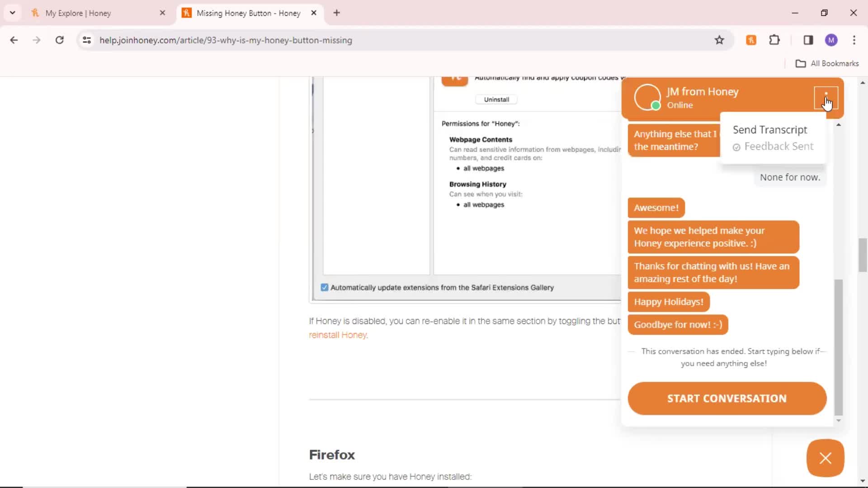This screenshot has width=868, height=488.
Task: Click the Send Transcript option in chat
Action: tap(769, 130)
